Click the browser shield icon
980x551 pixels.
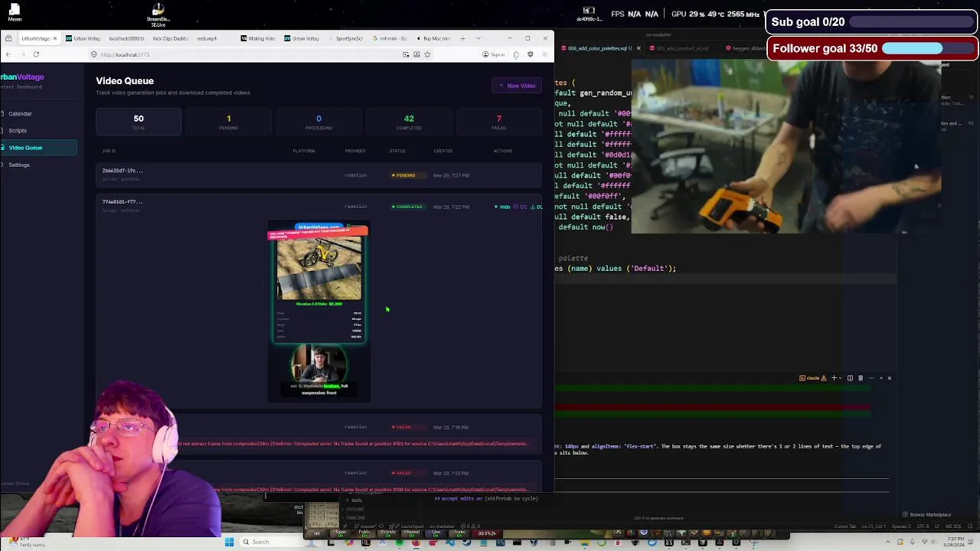tap(530, 54)
